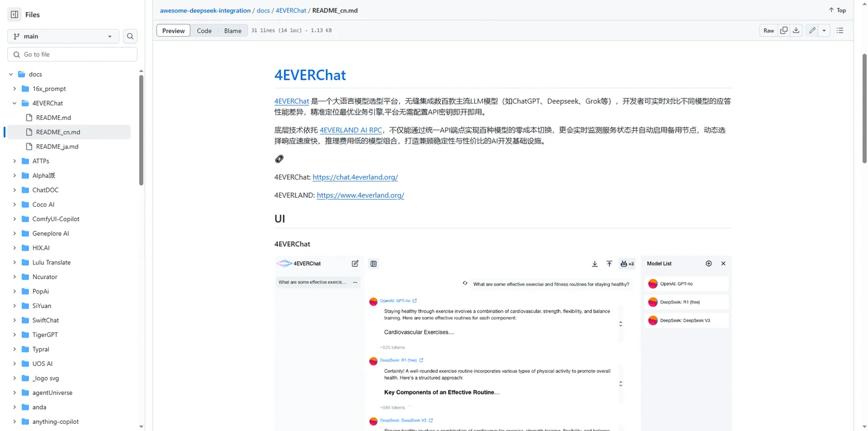
Task: Open the 4EVERChat breadcrumb link
Action: tap(291, 10)
